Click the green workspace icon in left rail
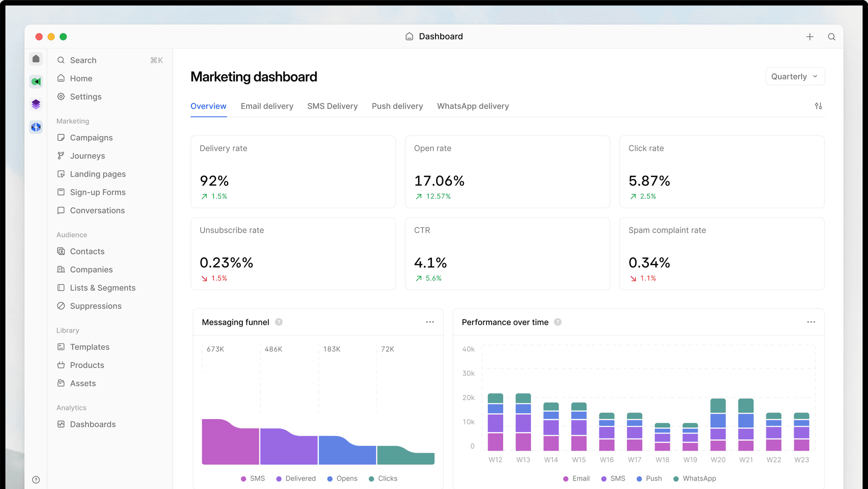The width and height of the screenshot is (868, 489). 36,81
